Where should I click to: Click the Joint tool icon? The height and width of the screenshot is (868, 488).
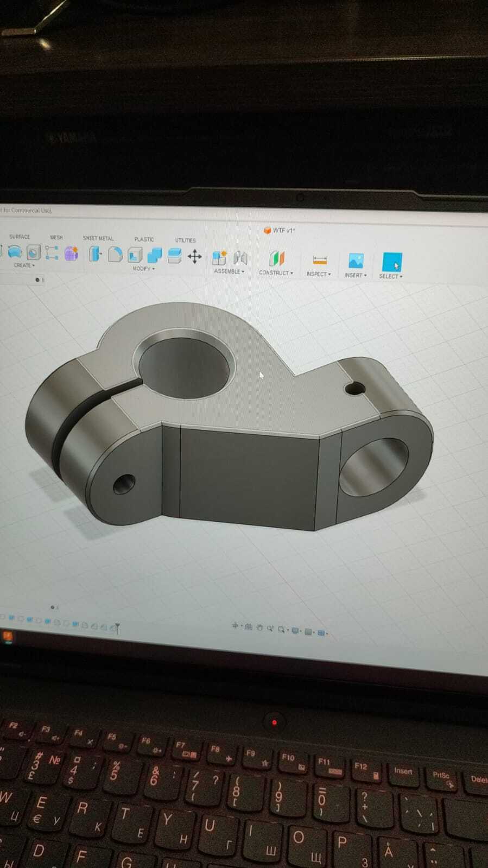click(x=240, y=258)
